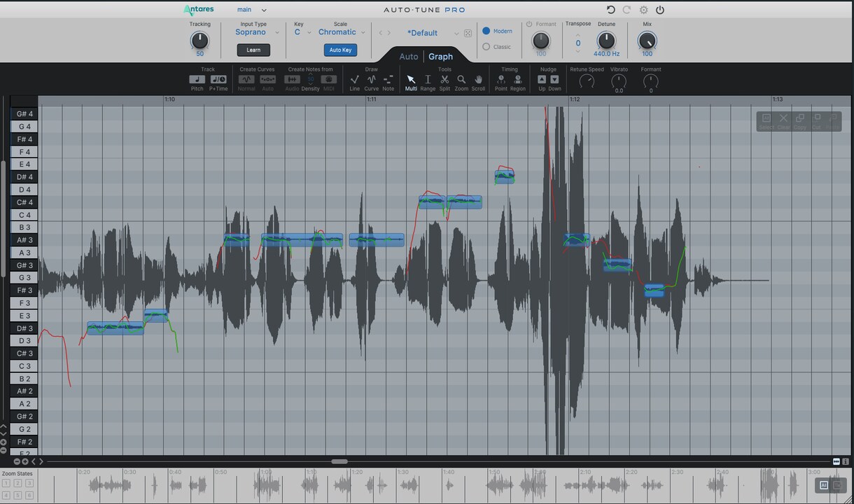Recall zoom state 2
Image resolution: width=854 pixels, height=504 pixels.
17,483
